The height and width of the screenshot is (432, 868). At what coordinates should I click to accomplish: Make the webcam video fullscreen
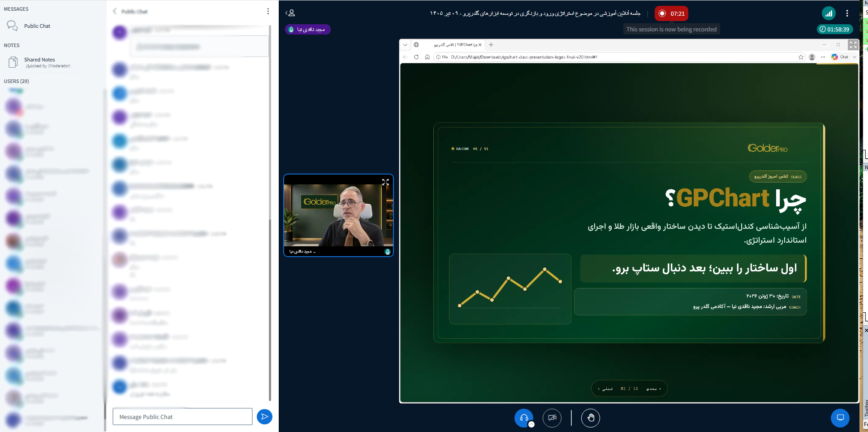click(385, 182)
